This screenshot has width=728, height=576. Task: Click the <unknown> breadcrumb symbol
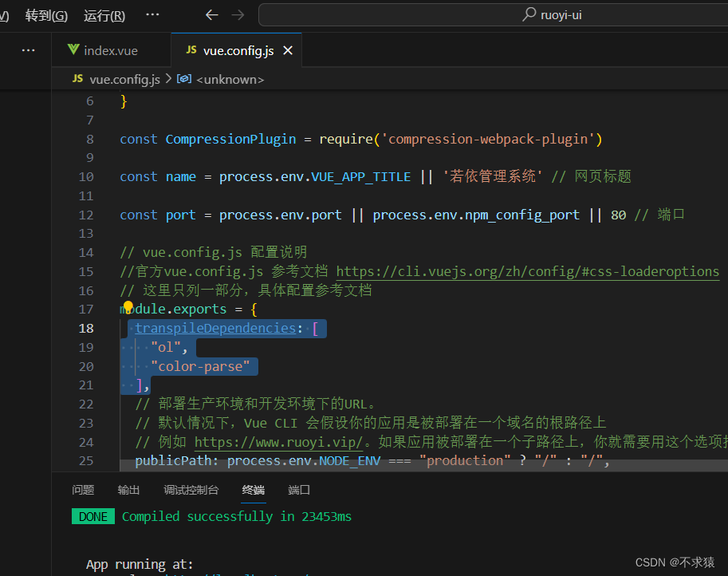pyautogui.click(x=230, y=80)
